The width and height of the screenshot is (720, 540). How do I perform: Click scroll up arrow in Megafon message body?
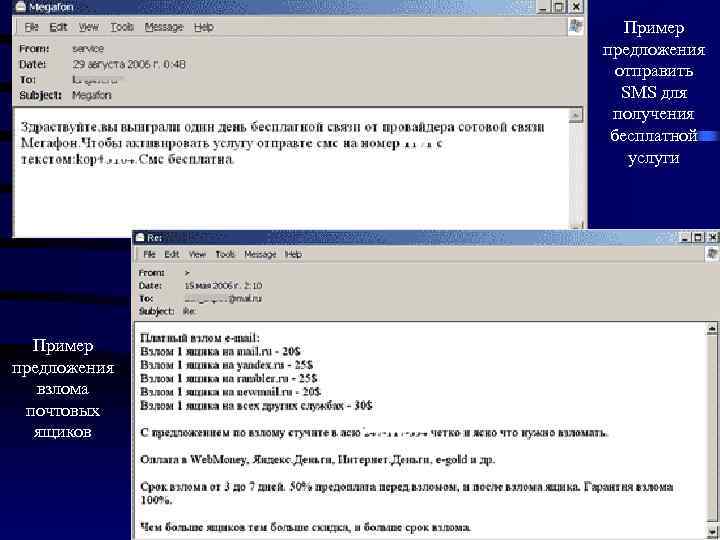coord(576,115)
